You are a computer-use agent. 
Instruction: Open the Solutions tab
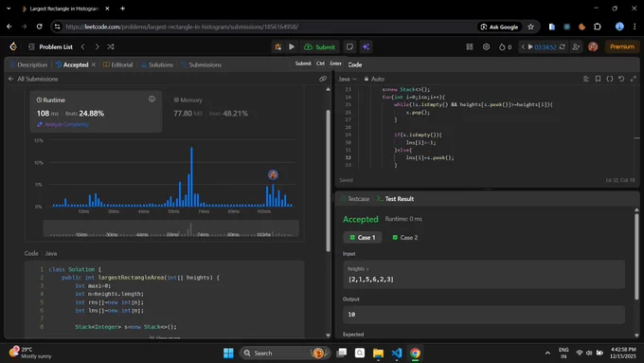(157, 64)
